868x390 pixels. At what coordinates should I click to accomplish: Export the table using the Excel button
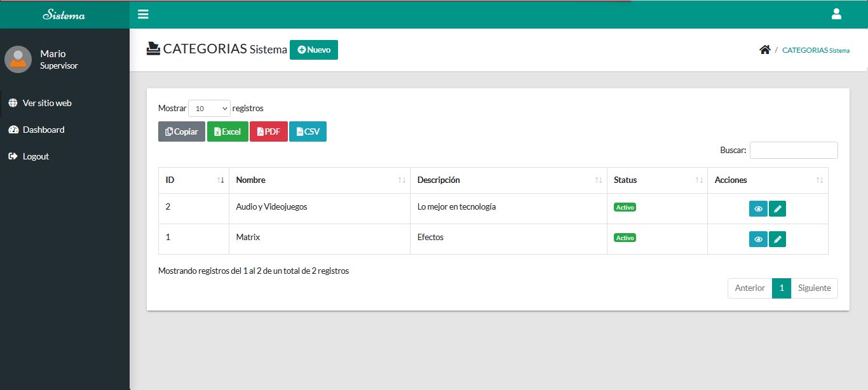point(227,131)
